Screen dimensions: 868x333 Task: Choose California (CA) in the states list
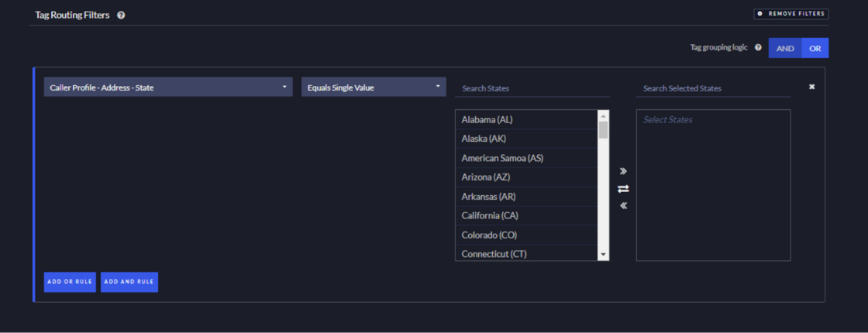[x=489, y=215]
